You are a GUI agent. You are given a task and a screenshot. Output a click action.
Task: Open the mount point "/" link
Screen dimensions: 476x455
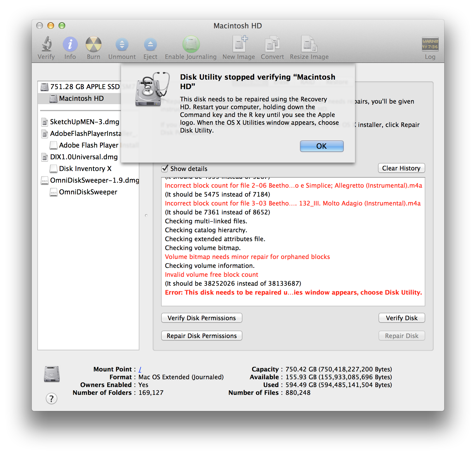click(140, 369)
